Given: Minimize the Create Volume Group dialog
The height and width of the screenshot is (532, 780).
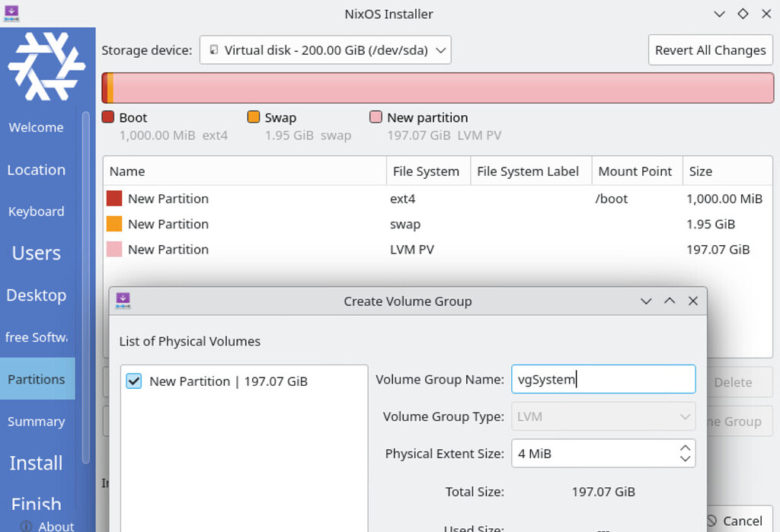Looking at the screenshot, I should (646, 301).
